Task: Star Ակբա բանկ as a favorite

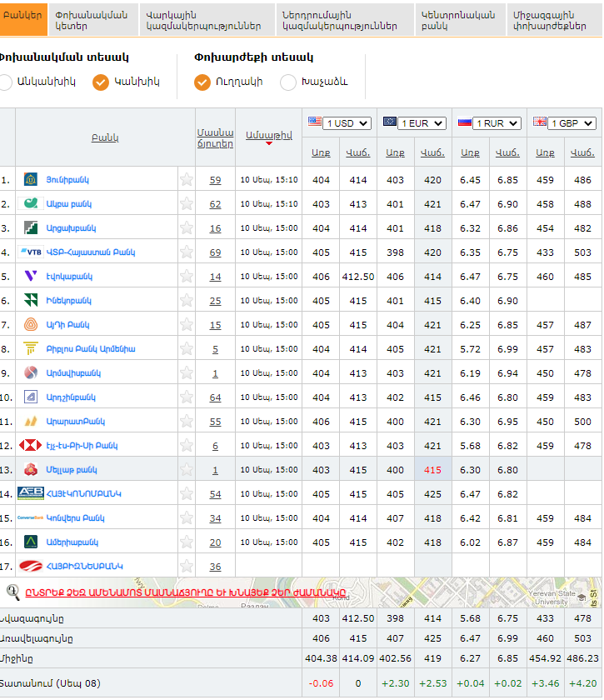Action: (x=187, y=203)
